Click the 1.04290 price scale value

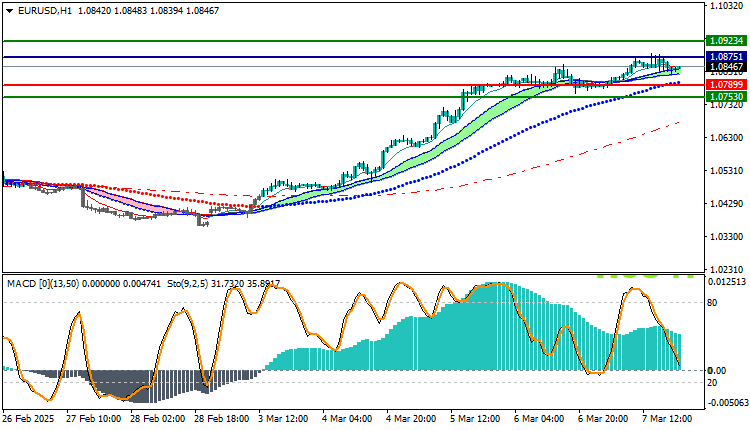click(727, 204)
